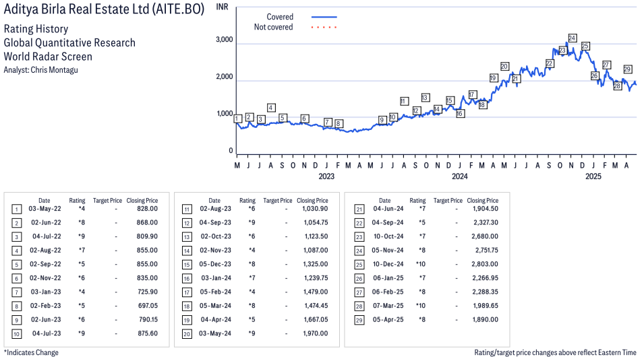This screenshot has height=357, width=644.
Task: Click the 2025 year label on x-axis
Action: tap(593, 176)
